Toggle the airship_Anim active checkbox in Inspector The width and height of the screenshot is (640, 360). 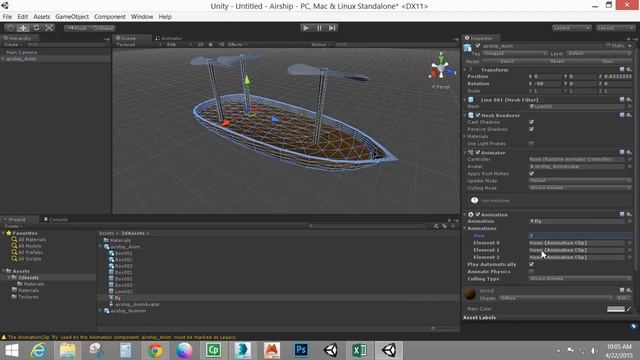478,46
